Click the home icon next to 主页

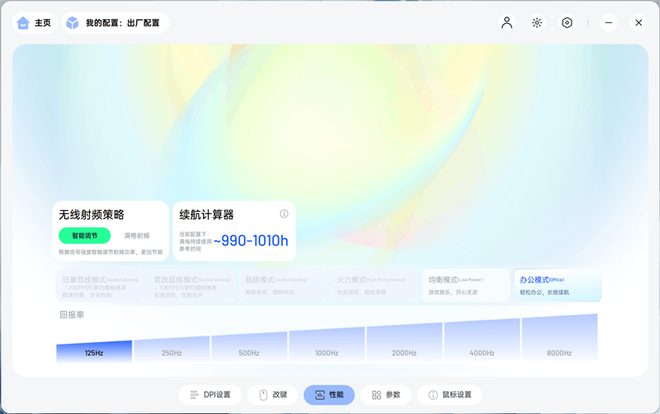(23, 23)
